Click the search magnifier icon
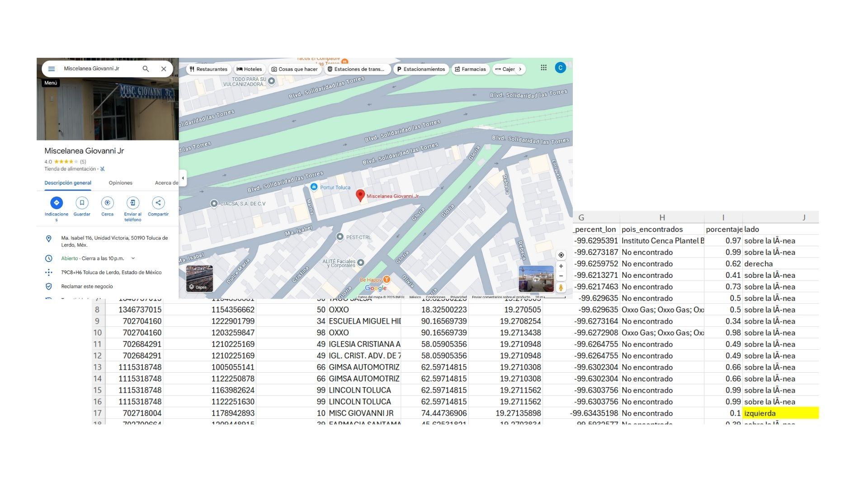The height and width of the screenshot is (488, 868). coord(146,69)
